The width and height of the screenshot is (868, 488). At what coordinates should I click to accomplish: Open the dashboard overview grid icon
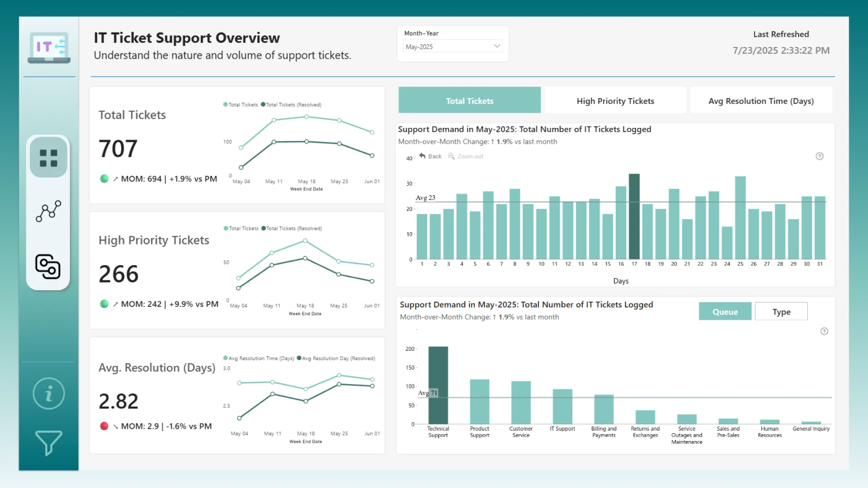pyautogui.click(x=48, y=158)
